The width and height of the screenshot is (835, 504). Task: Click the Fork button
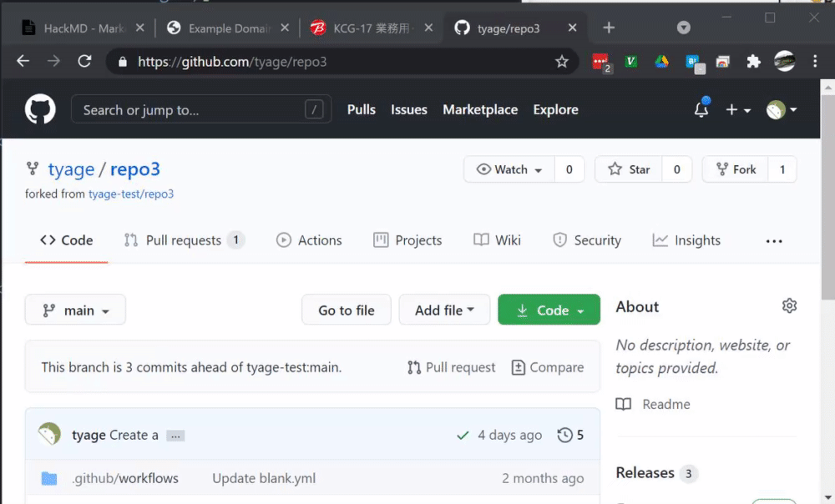(x=736, y=169)
